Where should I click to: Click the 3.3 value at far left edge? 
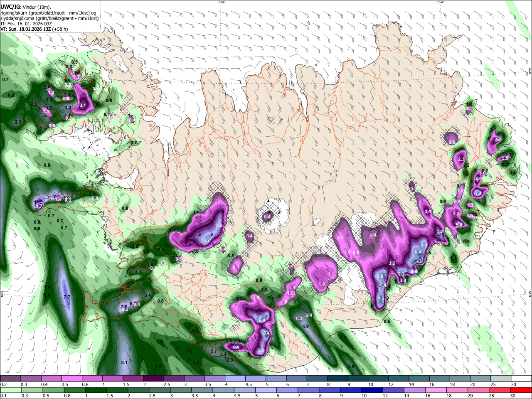[18, 122]
